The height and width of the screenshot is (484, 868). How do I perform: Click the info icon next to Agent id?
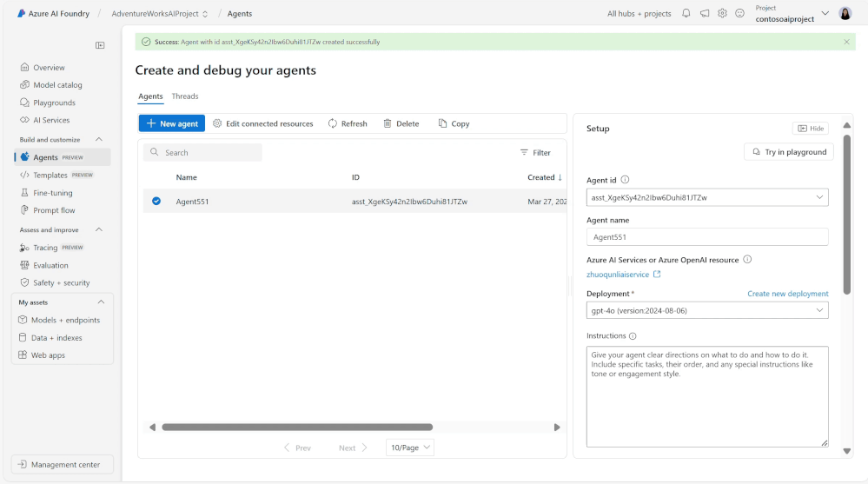[625, 180]
